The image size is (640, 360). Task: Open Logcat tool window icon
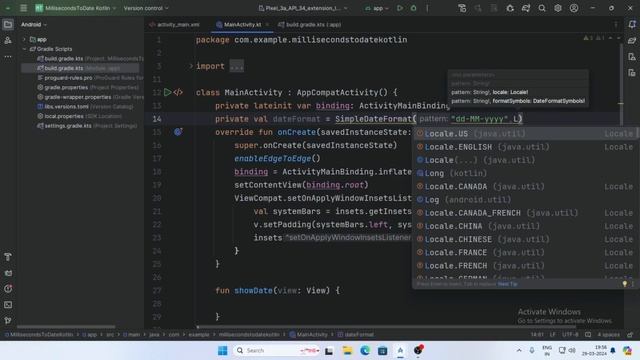point(8,273)
